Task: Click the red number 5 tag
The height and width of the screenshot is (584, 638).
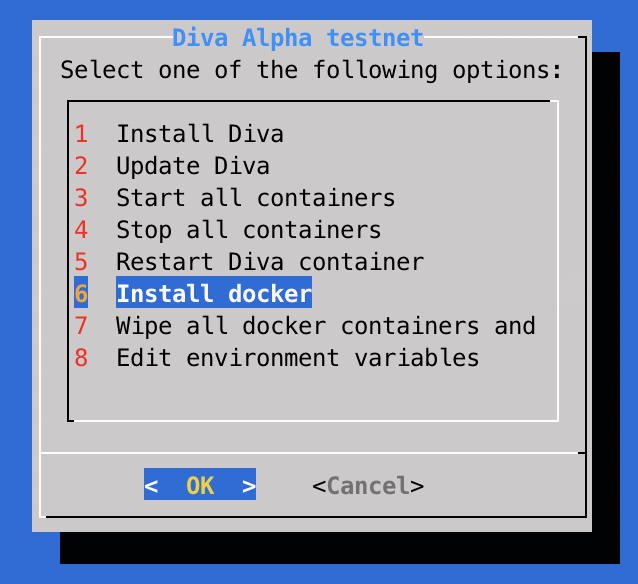Action: pos(81,262)
